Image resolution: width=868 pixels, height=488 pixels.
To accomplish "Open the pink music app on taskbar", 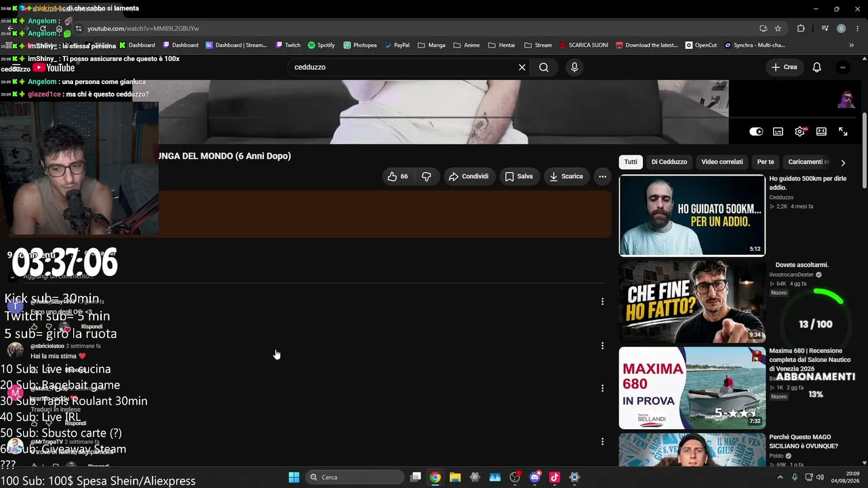I will 555,477.
